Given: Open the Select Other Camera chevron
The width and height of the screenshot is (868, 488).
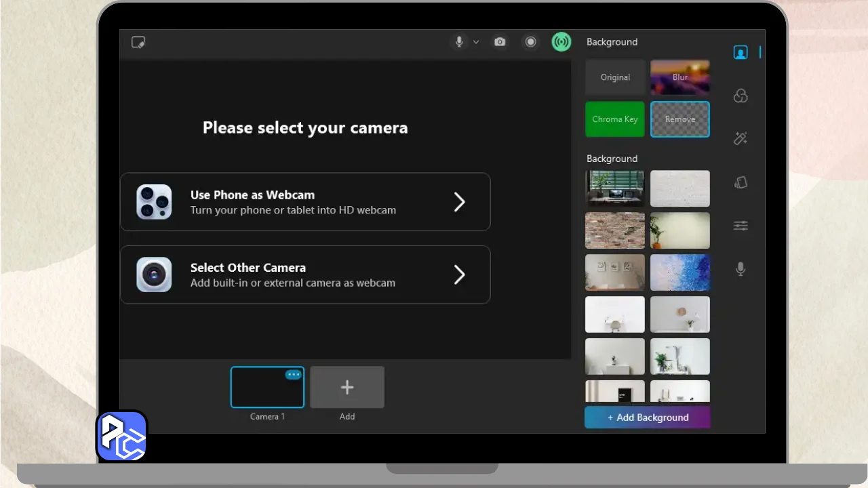Looking at the screenshot, I should click(x=459, y=274).
